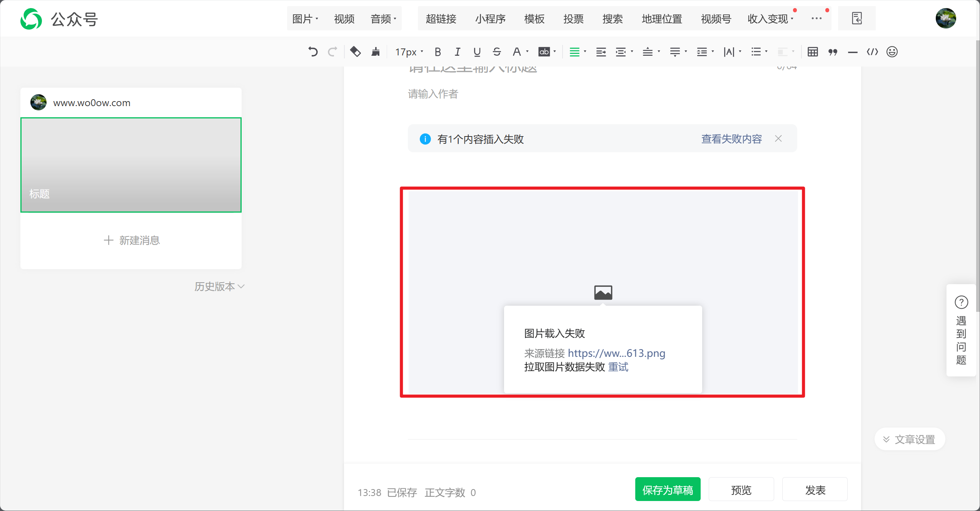Open the 图片 image menu
The width and height of the screenshot is (980, 511).
click(305, 18)
